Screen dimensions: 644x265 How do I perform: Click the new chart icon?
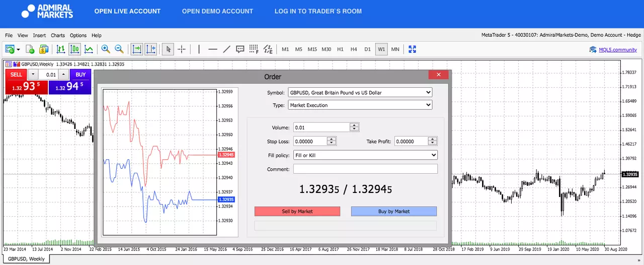coord(10,49)
